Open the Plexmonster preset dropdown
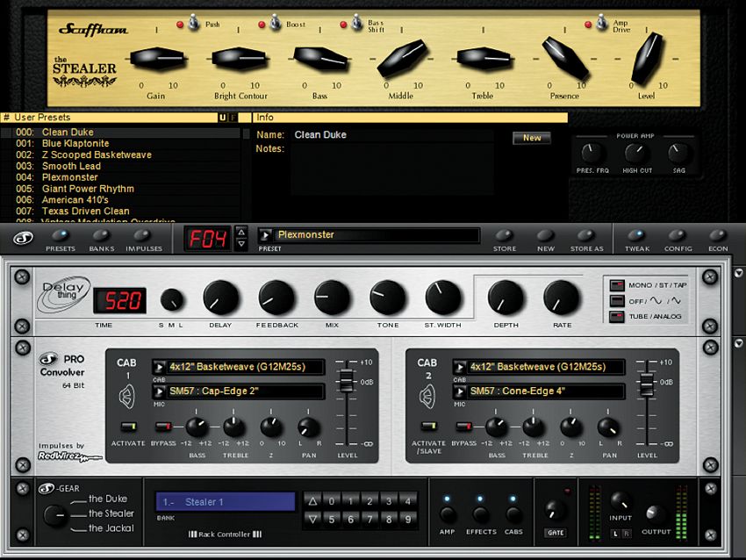 click(265, 235)
